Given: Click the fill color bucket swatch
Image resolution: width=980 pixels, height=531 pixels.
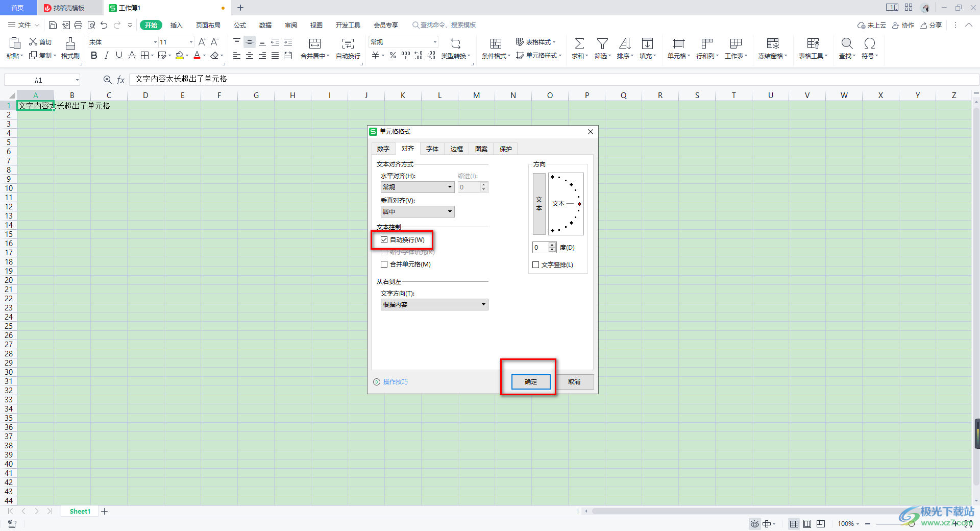Looking at the screenshot, I should [x=180, y=55].
